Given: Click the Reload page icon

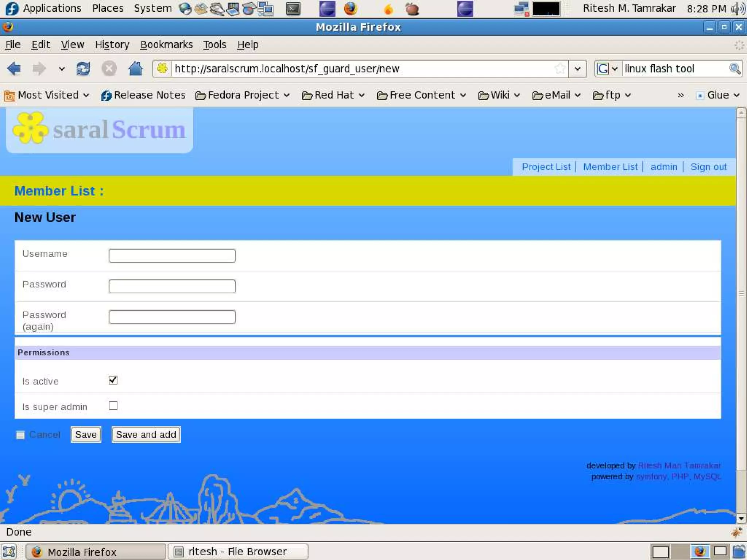Looking at the screenshot, I should click(83, 69).
